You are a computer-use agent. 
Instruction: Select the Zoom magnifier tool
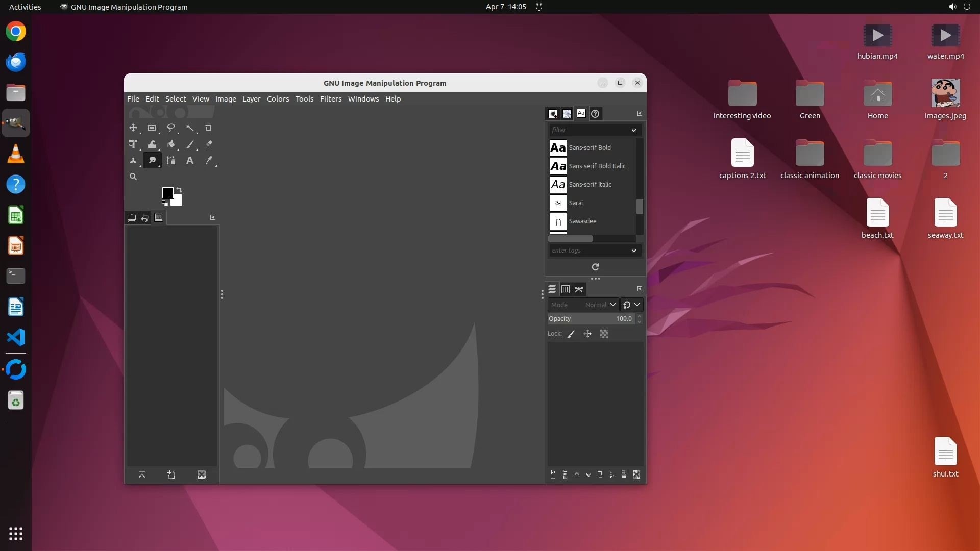pos(133,177)
